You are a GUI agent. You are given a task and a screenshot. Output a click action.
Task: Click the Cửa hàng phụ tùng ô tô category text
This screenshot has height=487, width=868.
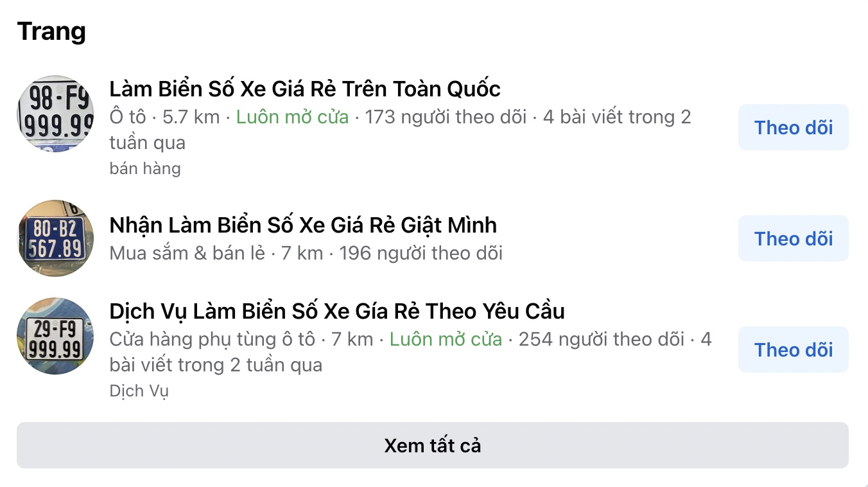(x=212, y=339)
